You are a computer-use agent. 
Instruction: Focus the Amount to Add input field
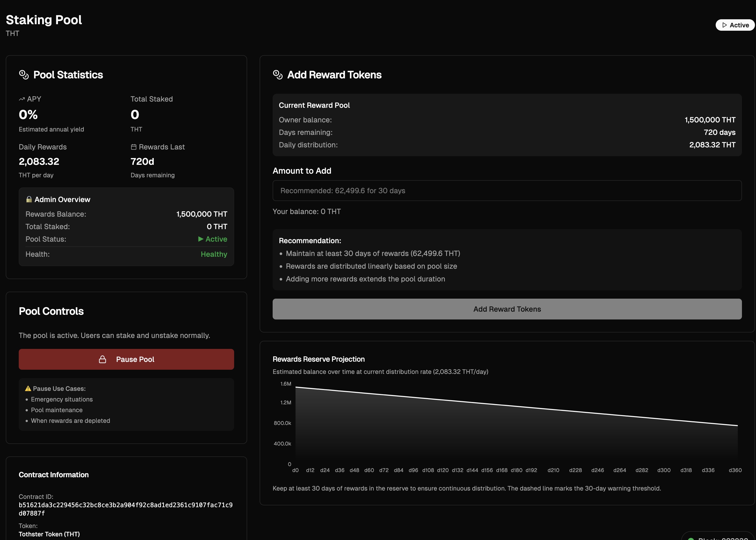tap(507, 191)
